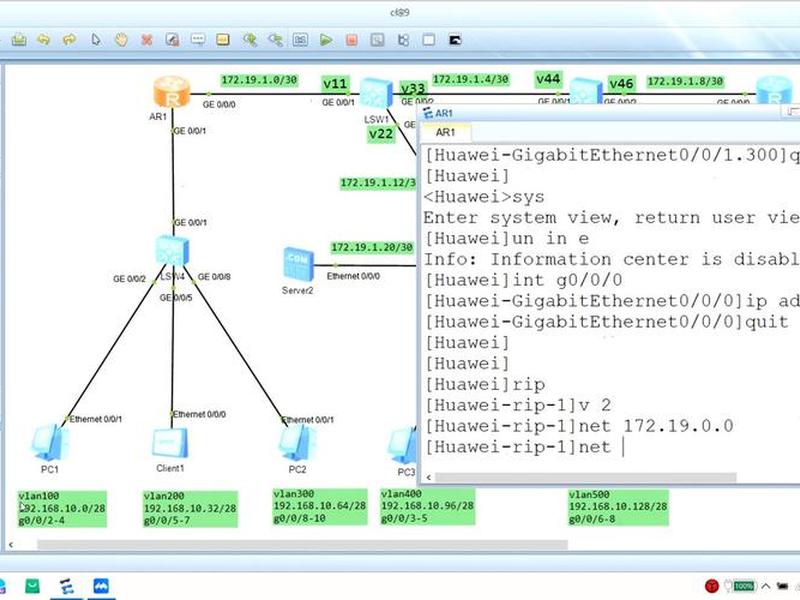Select the pointer selection tool
This screenshot has width=800, height=600.
click(x=95, y=39)
